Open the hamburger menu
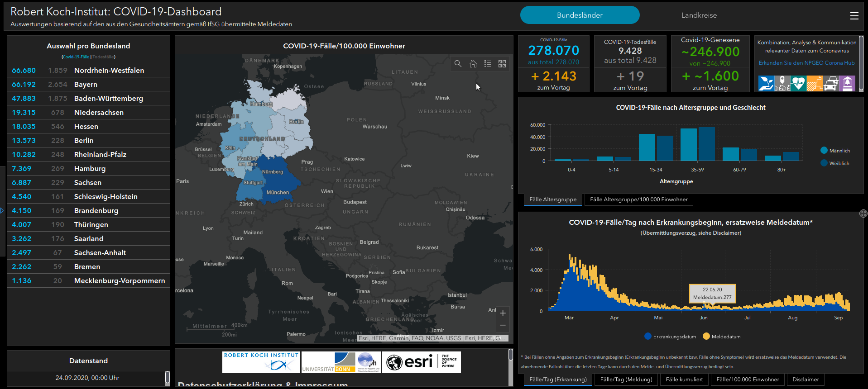The width and height of the screenshot is (868, 389). tap(854, 16)
